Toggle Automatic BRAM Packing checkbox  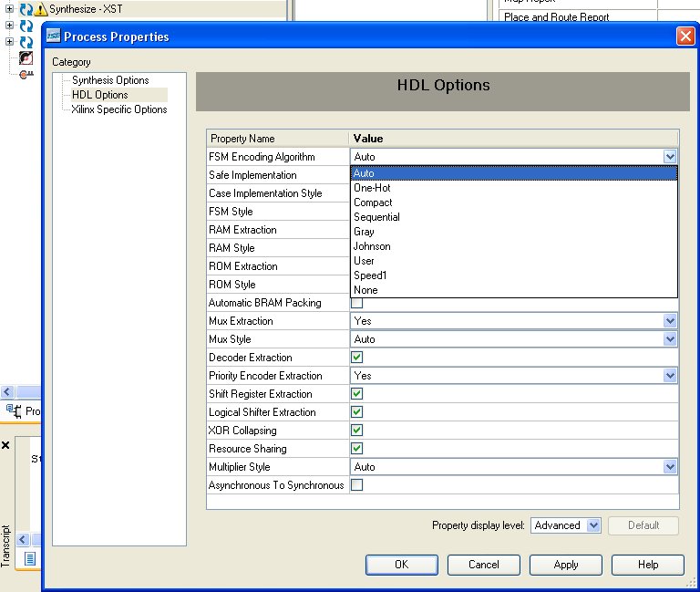356,303
